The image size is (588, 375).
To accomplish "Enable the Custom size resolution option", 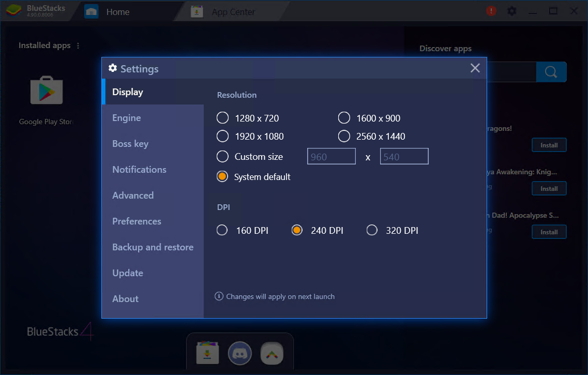I will [x=222, y=156].
